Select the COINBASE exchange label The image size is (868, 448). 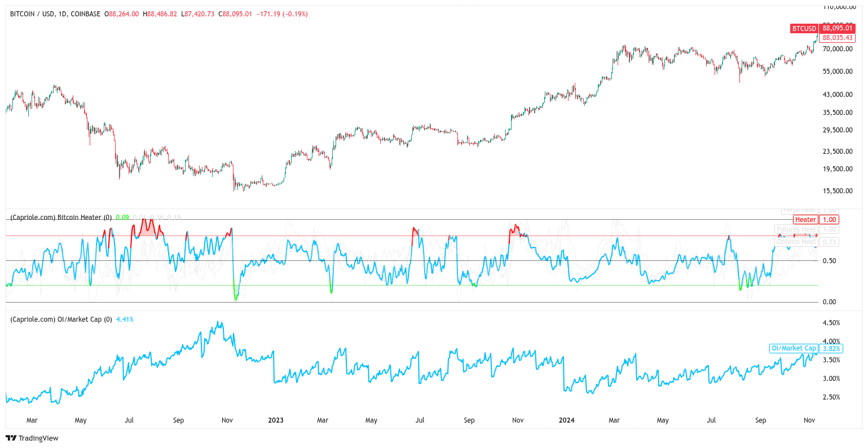tap(86, 14)
